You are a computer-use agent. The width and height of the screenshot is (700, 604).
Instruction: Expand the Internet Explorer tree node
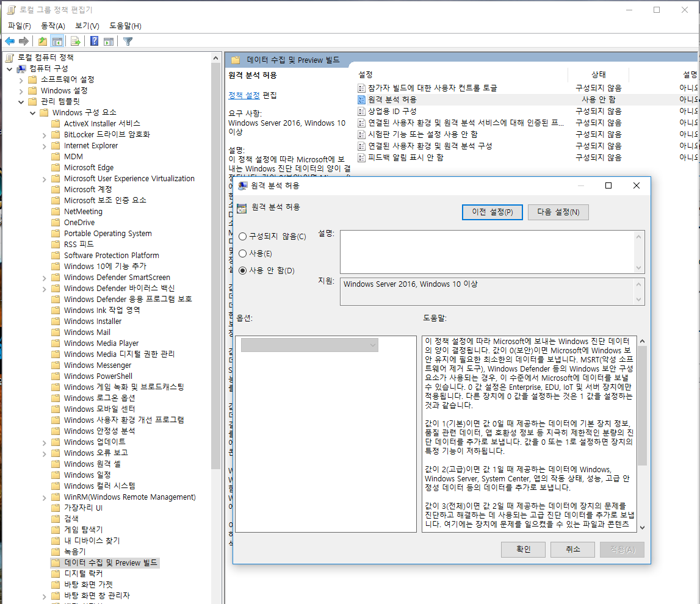pos(45,146)
